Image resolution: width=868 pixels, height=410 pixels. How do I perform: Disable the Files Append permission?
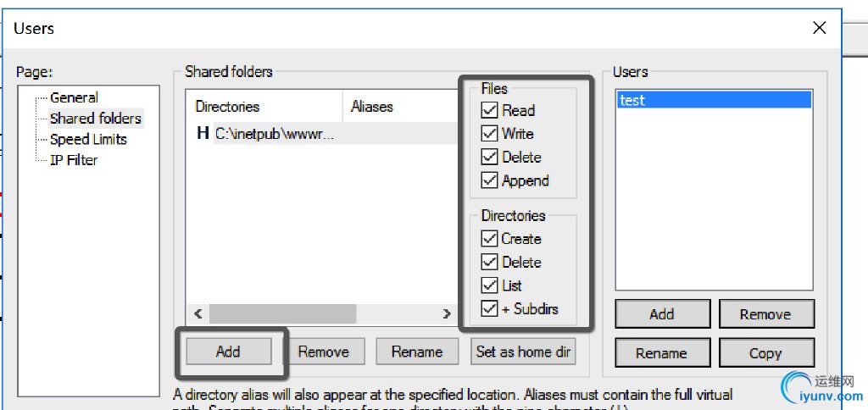click(x=489, y=180)
